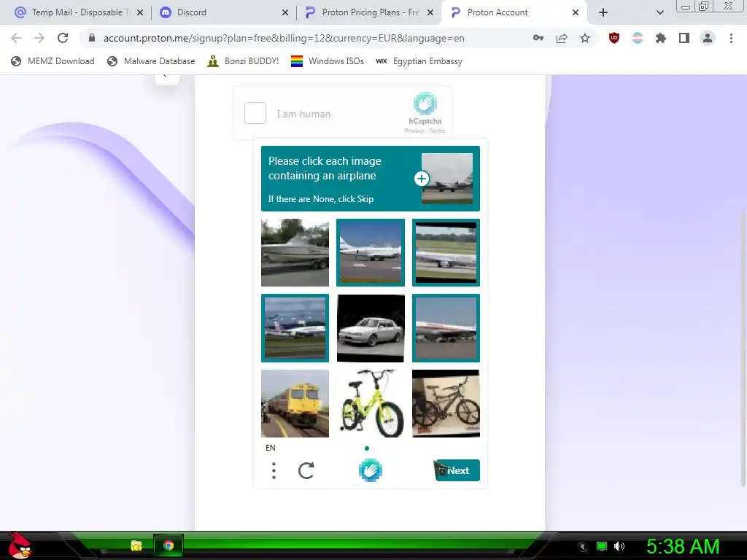Open the captcha three-dot options menu
Viewport: 747px width, 560px height.
(x=274, y=470)
